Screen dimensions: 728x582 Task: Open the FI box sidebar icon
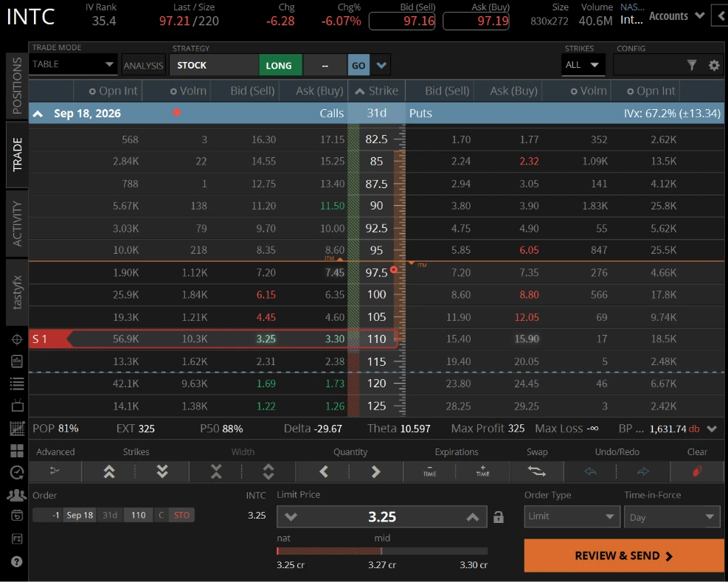tap(17, 538)
